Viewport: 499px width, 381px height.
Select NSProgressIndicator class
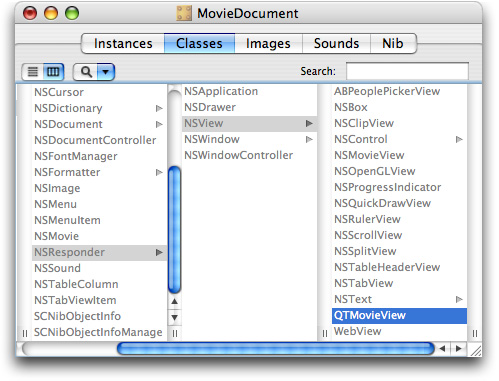[388, 187]
